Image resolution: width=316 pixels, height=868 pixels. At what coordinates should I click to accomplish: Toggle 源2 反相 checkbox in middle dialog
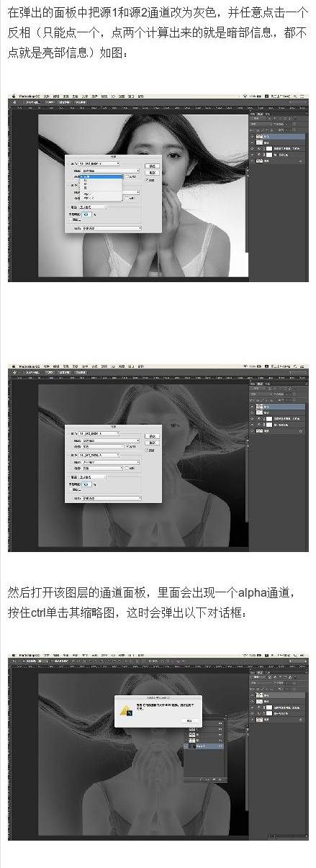pos(127,468)
